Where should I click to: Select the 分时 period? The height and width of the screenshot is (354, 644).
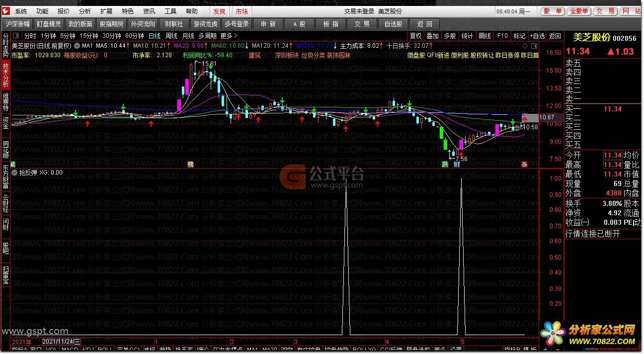point(30,36)
